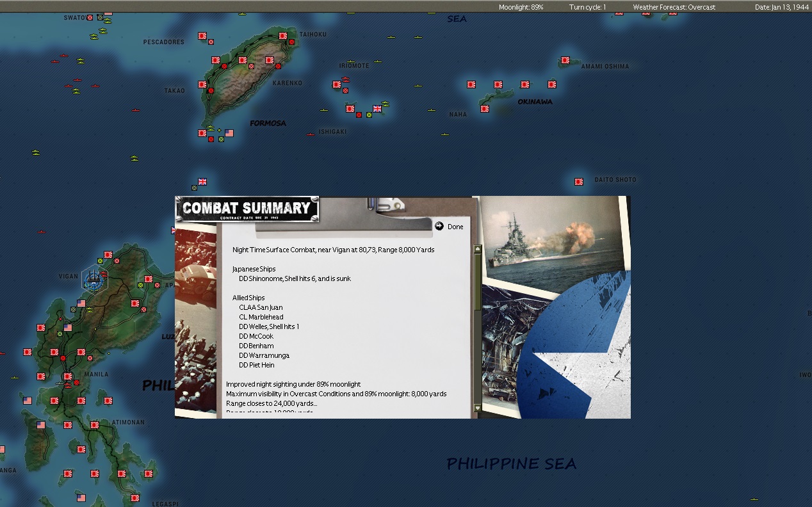This screenshot has width=812, height=507.
Task: Select the Japanese base flag at Iriomote
Action: click(337, 84)
